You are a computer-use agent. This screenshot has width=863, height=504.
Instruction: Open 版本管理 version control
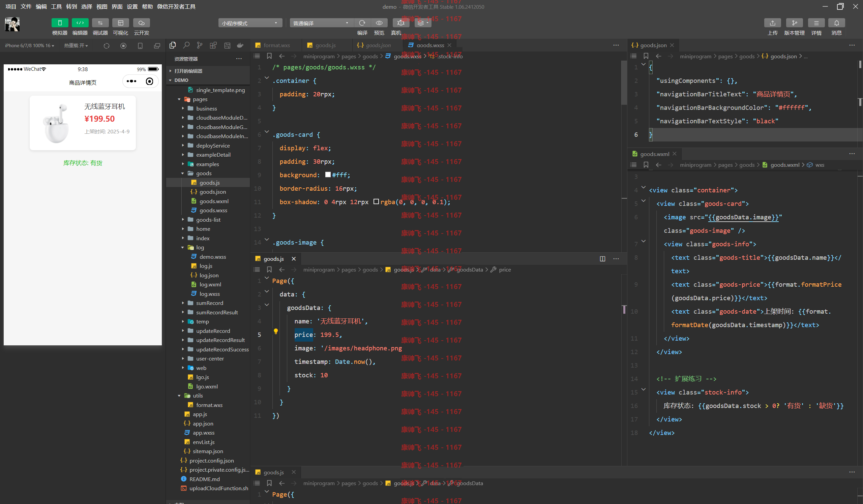795,23
